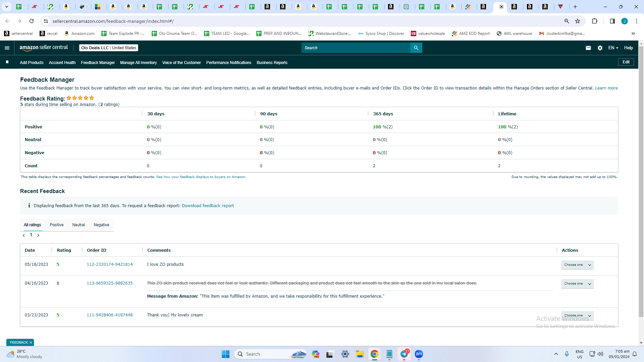Click the browser reload icon
The height and width of the screenshot is (362, 644).
pos(32,21)
